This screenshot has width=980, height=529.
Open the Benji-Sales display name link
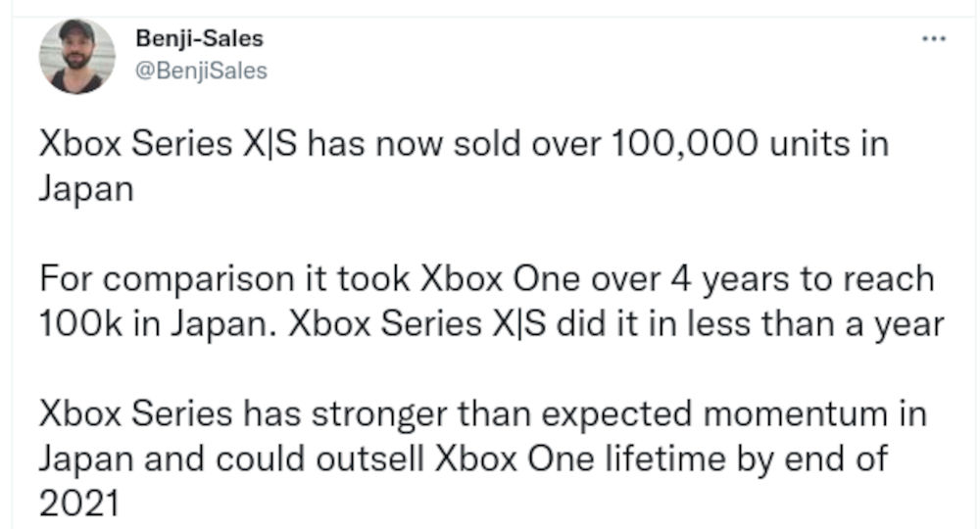coord(201,39)
